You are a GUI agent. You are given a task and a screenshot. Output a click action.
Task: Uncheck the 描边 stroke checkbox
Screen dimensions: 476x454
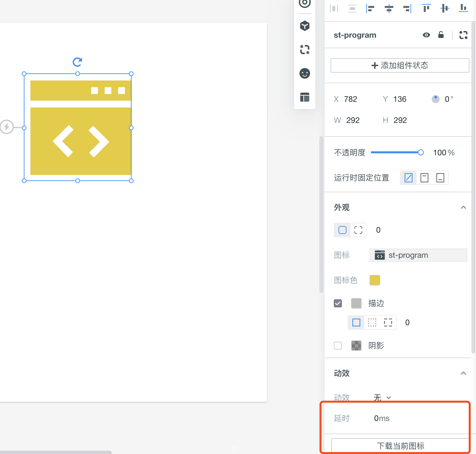(x=338, y=303)
